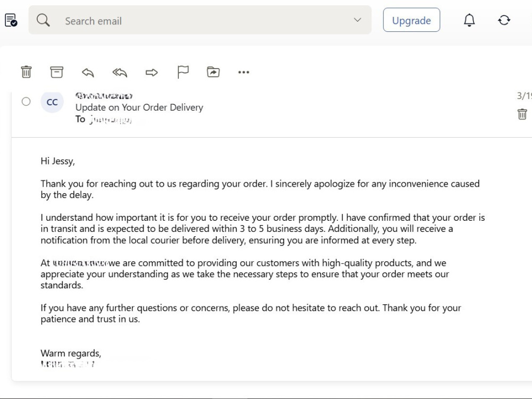The width and height of the screenshot is (532, 399).
Task: Move email using the folder arrow icon
Action: click(x=213, y=72)
